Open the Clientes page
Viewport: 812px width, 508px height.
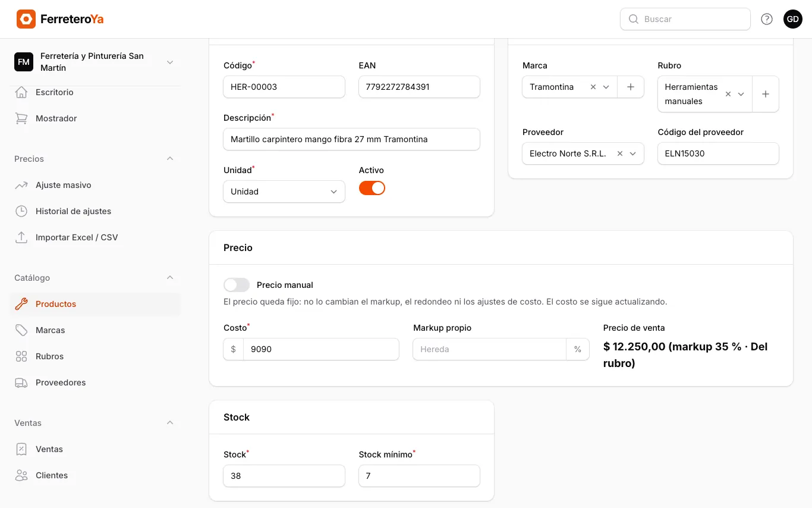(95, 475)
